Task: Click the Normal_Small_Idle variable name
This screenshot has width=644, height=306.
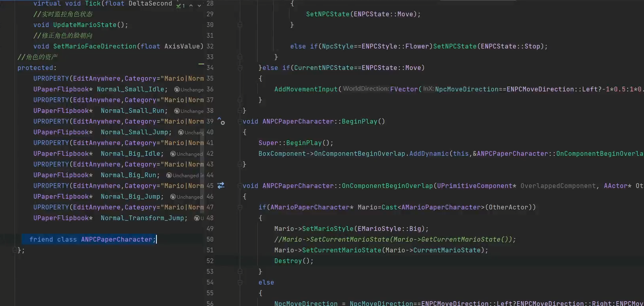Action: (x=130, y=89)
